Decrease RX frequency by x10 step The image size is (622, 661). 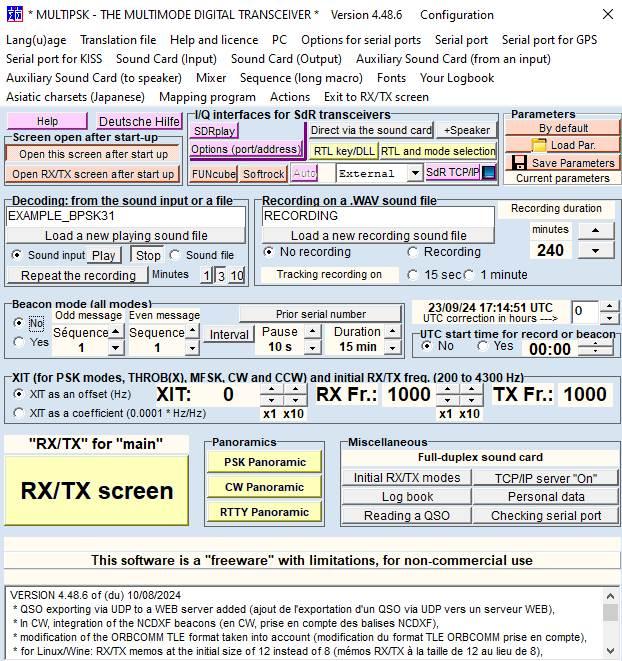pos(471,400)
